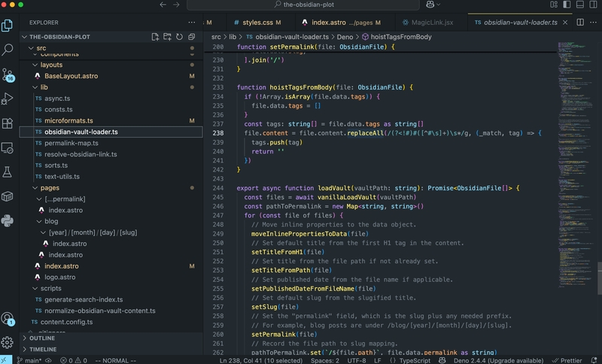This screenshot has height=364, width=602.
Task: Switch to the MagicLink.jsx tab
Action: pyautogui.click(x=426, y=23)
